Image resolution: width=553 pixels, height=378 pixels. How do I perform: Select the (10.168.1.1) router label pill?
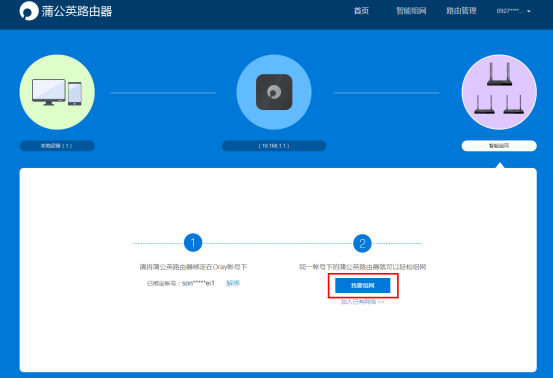click(274, 146)
